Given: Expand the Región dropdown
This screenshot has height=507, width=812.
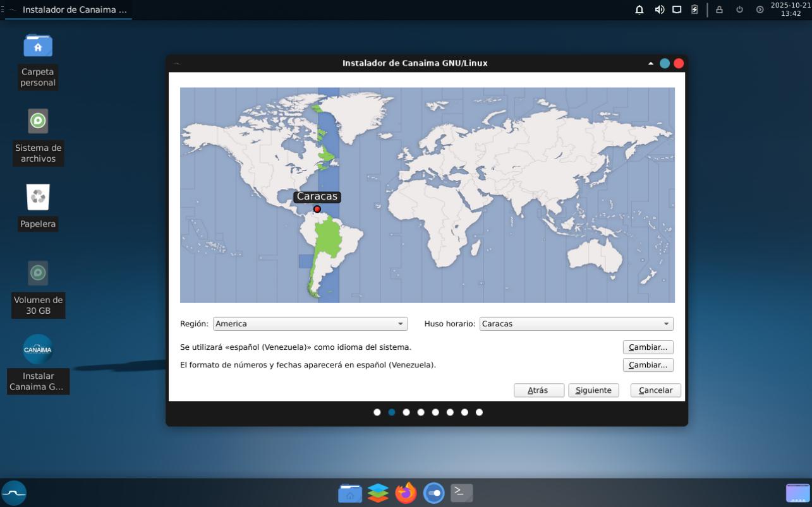Looking at the screenshot, I should [x=310, y=324].
